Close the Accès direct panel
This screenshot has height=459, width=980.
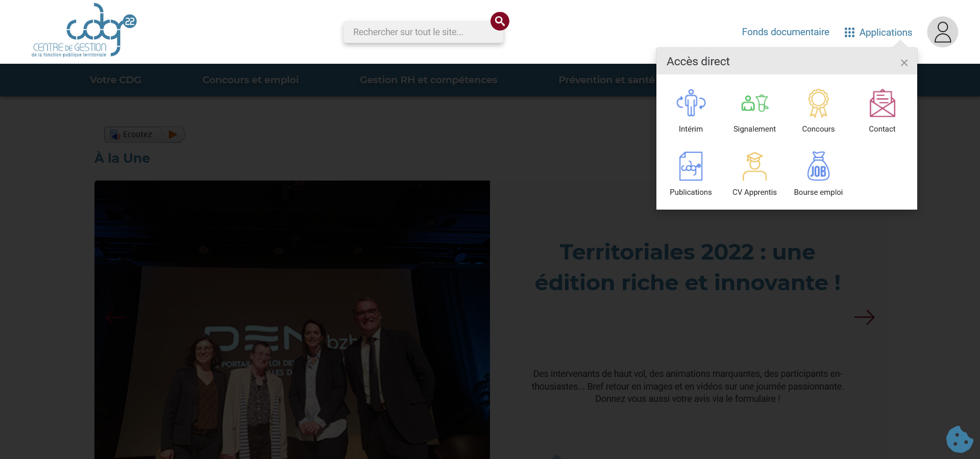904,63
